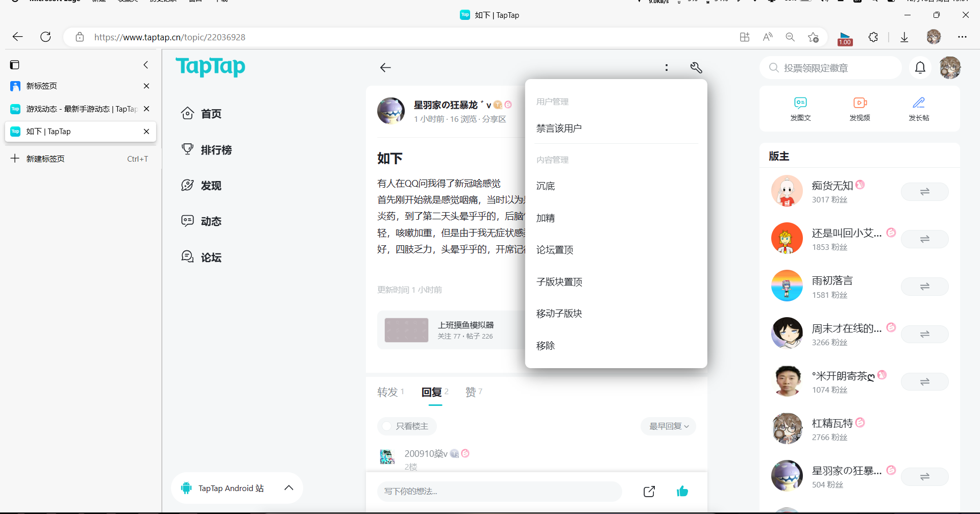The height and width of the screenshot is (514, 980).
Task: Toggle the vertical tabs pane icon
Action: 15,65
